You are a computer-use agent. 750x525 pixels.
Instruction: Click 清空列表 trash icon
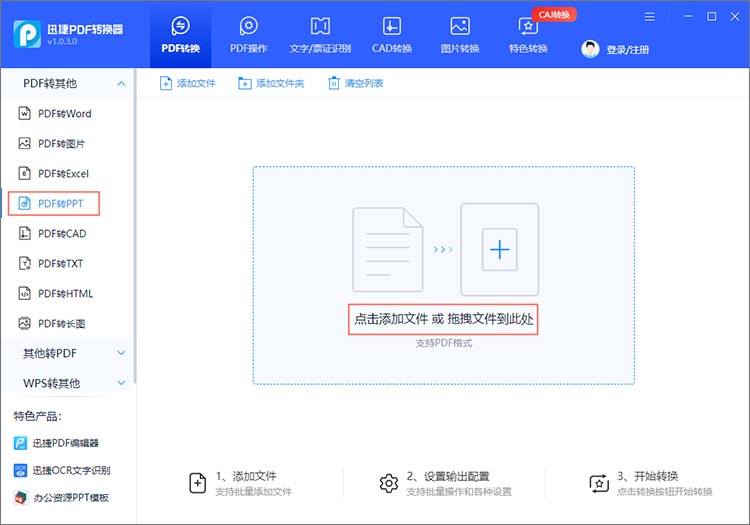tap(334, 83)
